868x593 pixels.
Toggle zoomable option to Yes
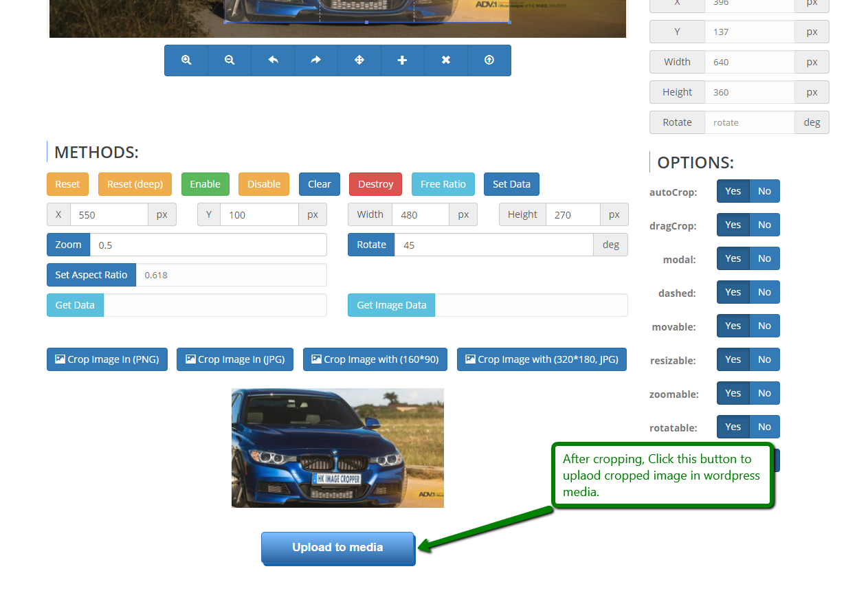click(x=733, y=393)
